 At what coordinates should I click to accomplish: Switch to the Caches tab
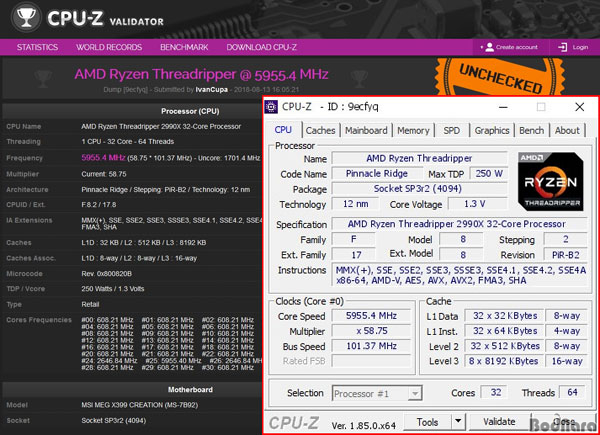(x=320, y=130)
